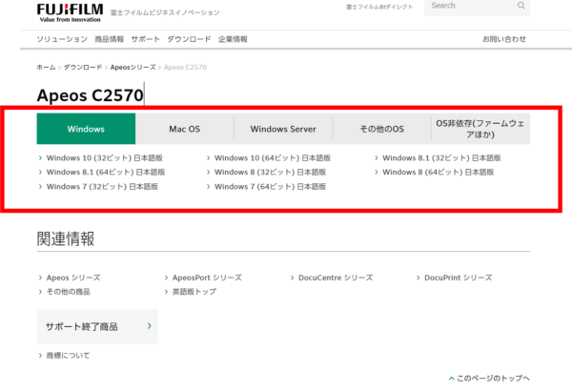
Task: Select the Windows tab
Action: click(x=86, y=129)
